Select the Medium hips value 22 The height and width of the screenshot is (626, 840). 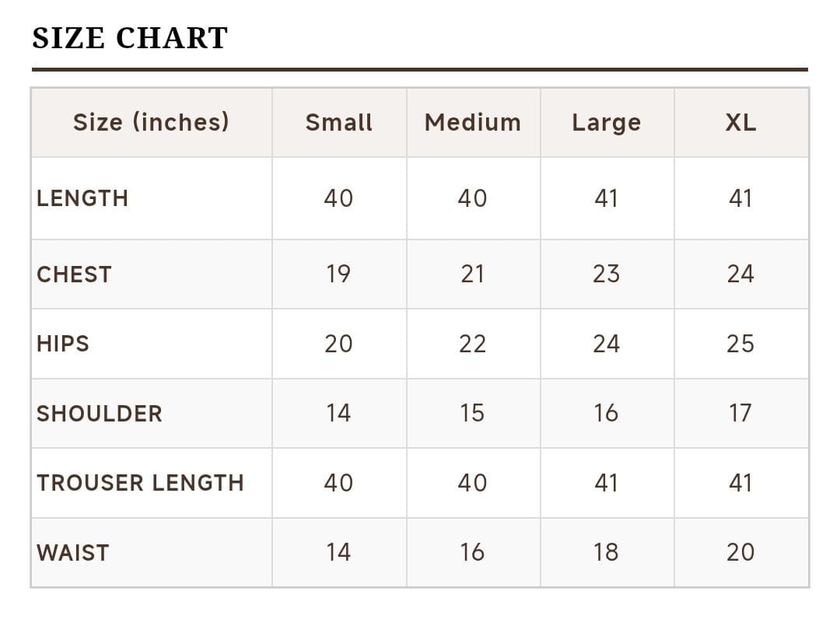tap(473, 344)
